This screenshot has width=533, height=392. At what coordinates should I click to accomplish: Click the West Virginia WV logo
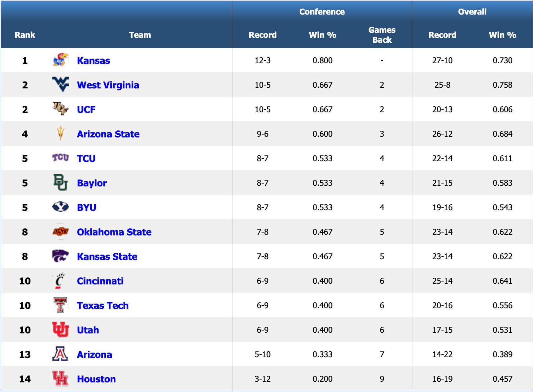coord(60,84)
